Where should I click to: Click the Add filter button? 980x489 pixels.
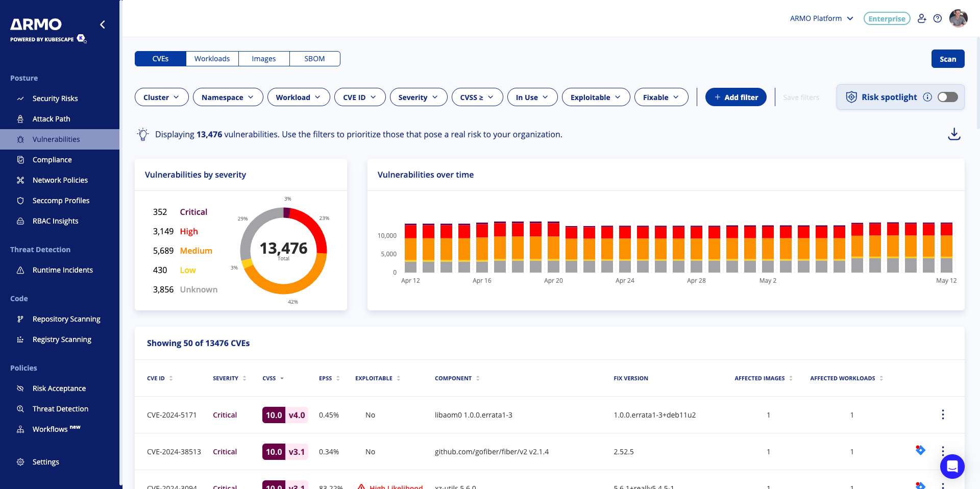click(x=736, y=97)
